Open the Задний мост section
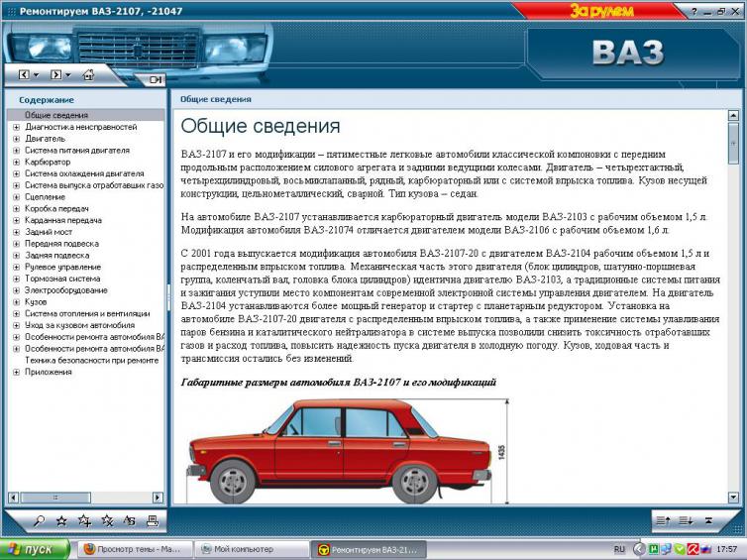The width and height of the screenshot is (747, 560). point(49,232)
